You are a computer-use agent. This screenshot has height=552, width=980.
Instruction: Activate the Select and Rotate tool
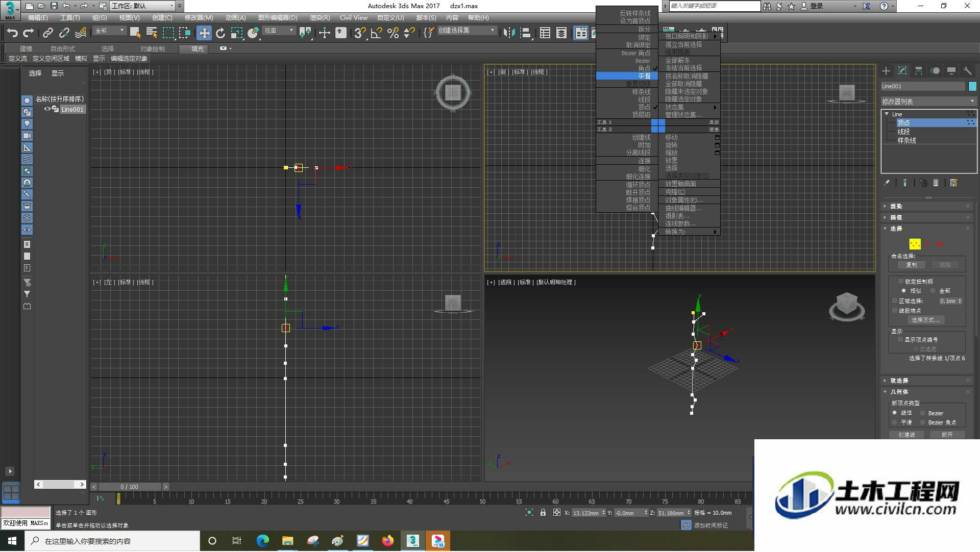coord(220,33)
